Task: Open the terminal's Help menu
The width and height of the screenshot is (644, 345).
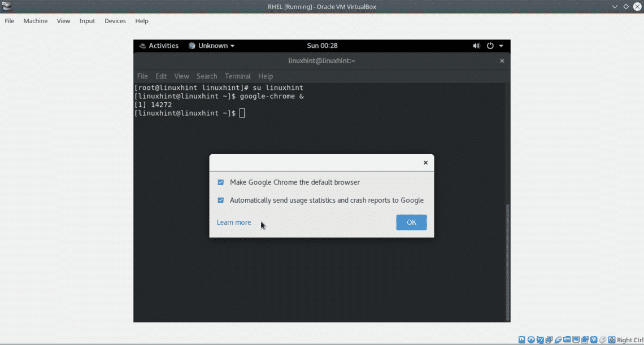Action: (x=266, y=76)
